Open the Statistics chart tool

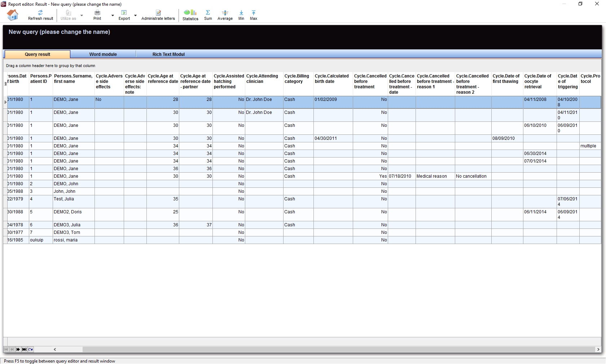pos(190,15)
